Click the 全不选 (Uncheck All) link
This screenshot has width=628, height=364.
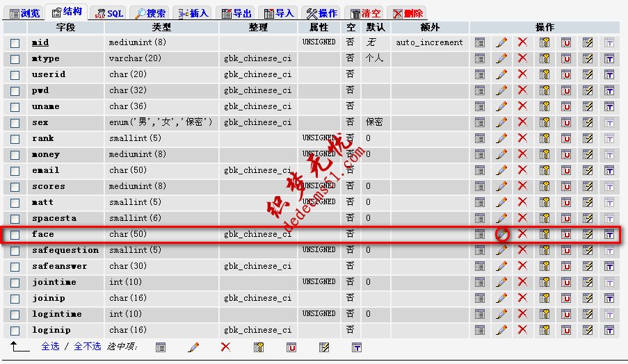coord(88,347)
